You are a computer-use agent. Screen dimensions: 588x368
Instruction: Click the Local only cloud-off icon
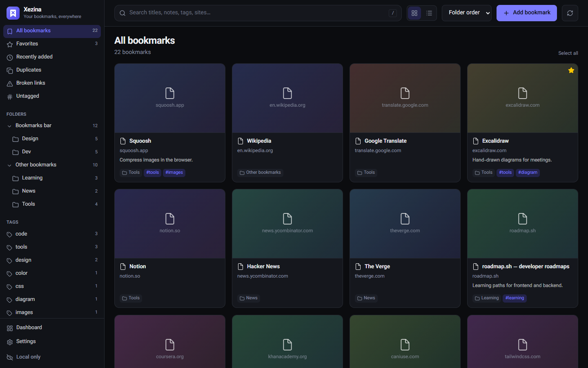coord(10,357)
